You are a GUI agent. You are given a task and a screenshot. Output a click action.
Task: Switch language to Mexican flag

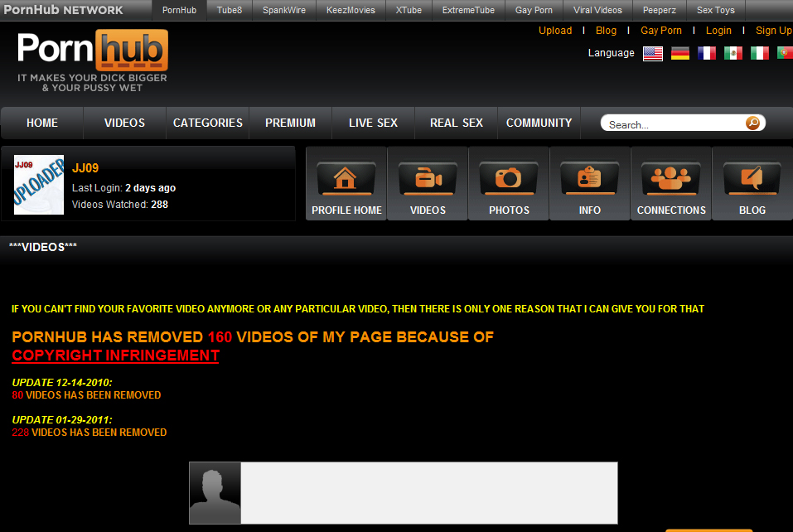(x=733, y=53)
